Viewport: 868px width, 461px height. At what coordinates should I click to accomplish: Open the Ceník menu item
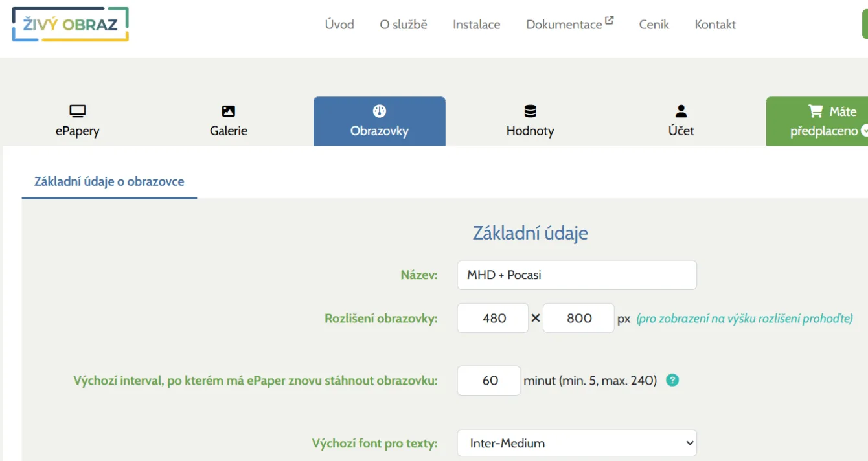coord(654,24)
